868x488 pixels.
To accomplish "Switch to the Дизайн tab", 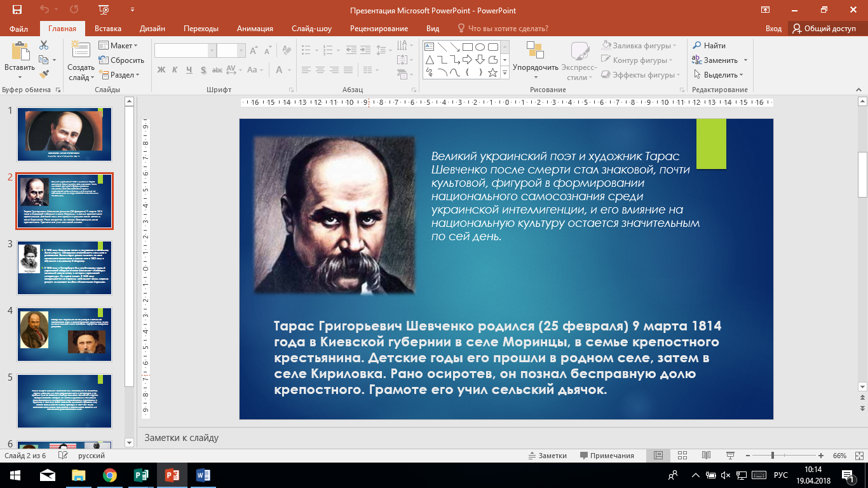I will tap(153, 29).
